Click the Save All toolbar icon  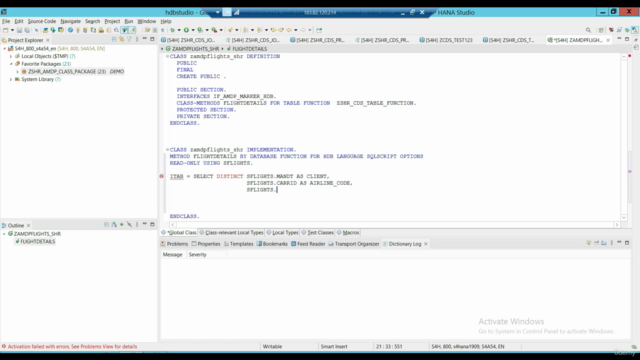point(27,30)
